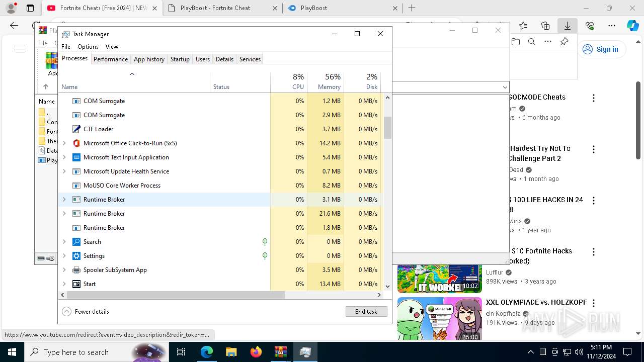Image resolution: width=644 pixels, height=362 pixels.
Task: Click the Spooler SubSystem App printer icon
Action: tap(76, 270)
